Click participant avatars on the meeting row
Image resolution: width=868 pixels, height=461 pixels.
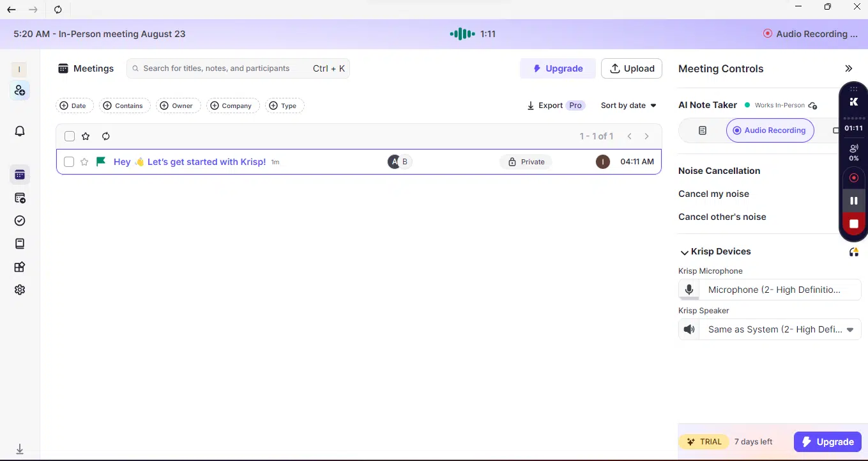tap(400, 162)
